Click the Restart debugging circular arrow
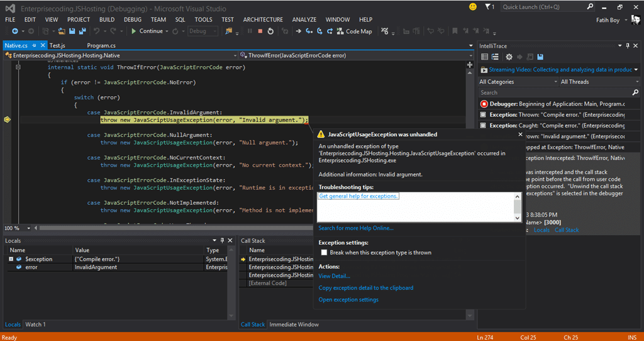This screenshot has width=644, height=341. tap(270, 31)
